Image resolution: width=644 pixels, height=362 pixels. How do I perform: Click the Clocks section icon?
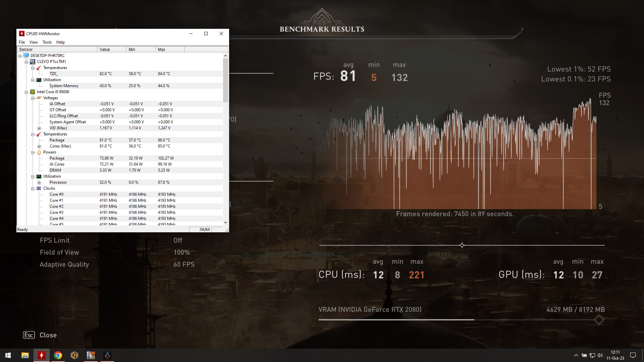coord(39,188)
